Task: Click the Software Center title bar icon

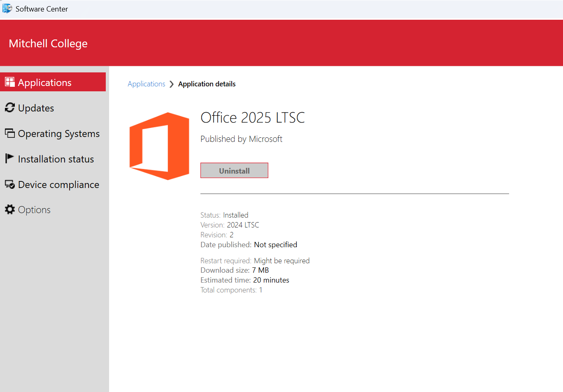Action: pos(7,9)
